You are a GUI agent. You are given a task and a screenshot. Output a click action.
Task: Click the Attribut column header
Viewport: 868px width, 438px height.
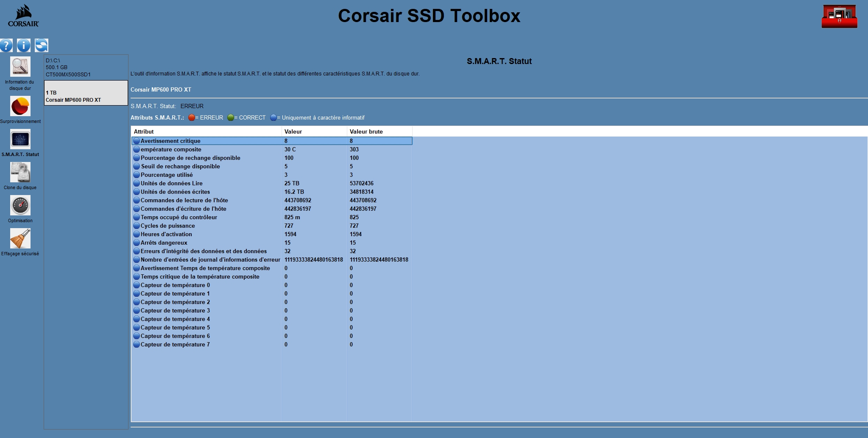click(206, 131)
